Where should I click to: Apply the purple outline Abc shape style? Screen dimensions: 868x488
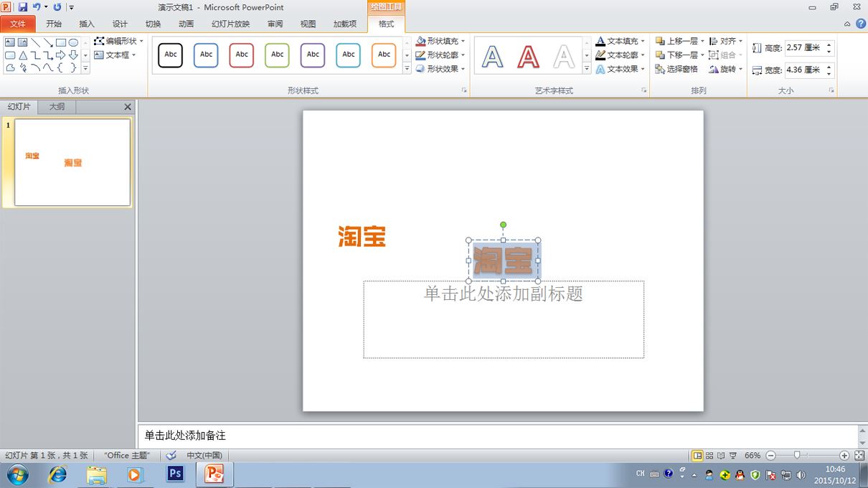(313, 55)
